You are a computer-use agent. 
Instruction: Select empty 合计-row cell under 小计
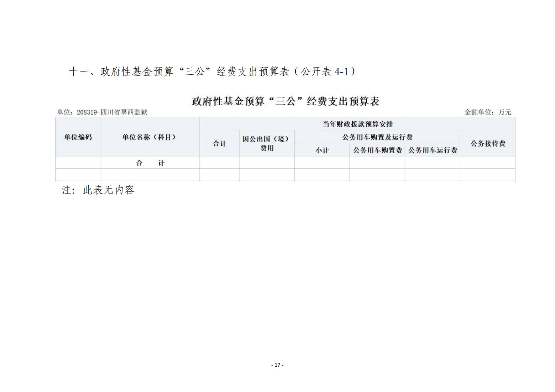click(322, 163)
